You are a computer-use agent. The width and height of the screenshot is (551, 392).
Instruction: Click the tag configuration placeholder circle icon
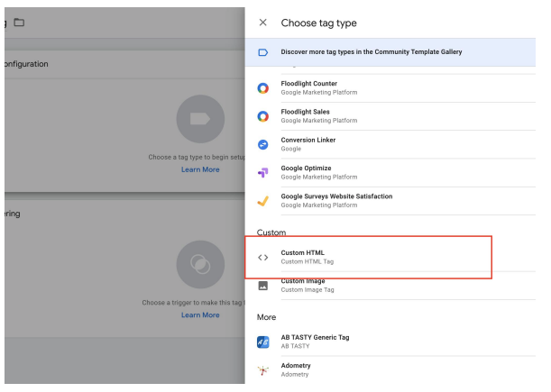[200, 119]
